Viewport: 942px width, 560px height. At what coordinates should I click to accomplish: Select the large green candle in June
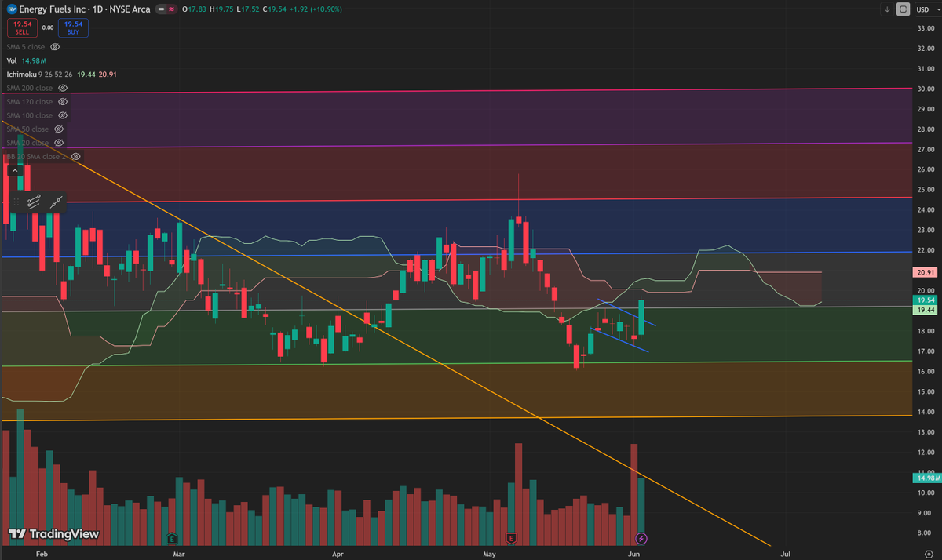pyautogui.click(x=641, y=318)
